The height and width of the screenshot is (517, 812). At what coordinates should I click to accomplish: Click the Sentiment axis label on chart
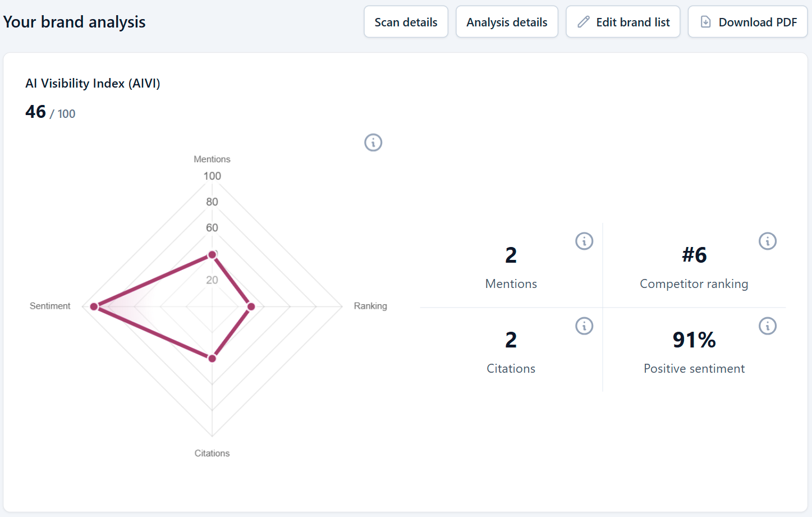(50, 306)
